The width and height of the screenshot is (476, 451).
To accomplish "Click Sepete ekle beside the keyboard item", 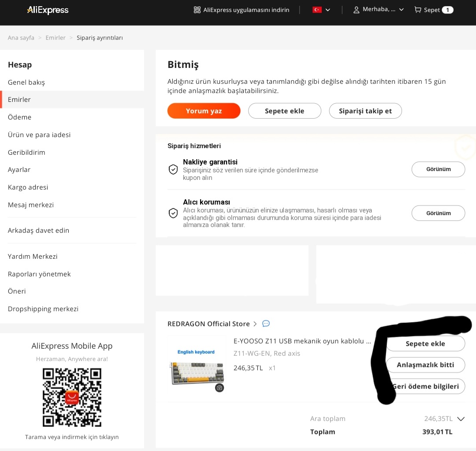I will coord(426,343).
